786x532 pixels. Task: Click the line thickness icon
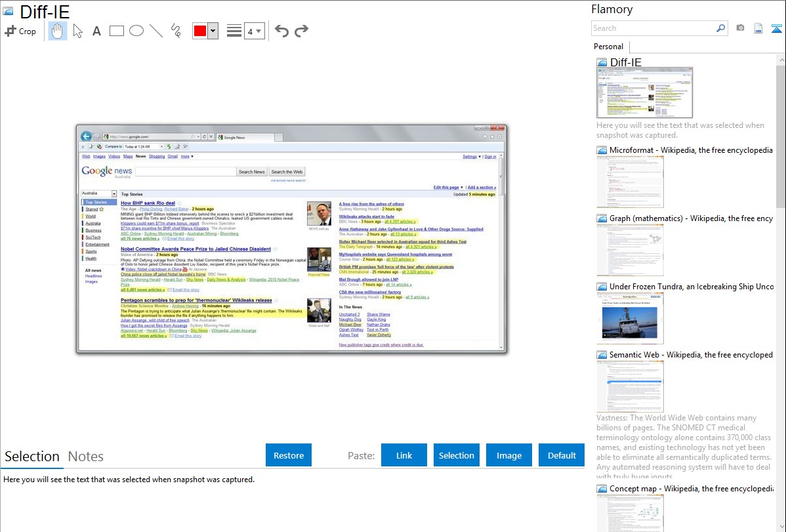click(234, 31)
